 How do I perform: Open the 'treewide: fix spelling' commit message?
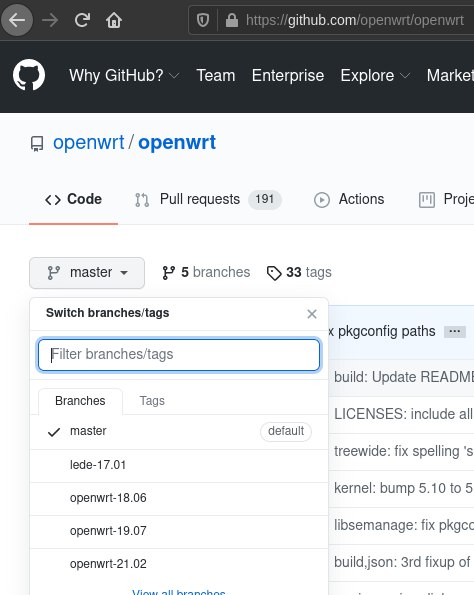pyautogui.click(x=404, y=452)
